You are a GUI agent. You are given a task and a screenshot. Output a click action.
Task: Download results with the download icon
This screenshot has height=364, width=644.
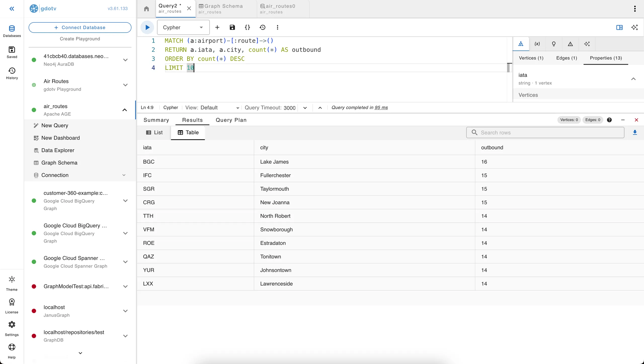(x=635, y=132)
